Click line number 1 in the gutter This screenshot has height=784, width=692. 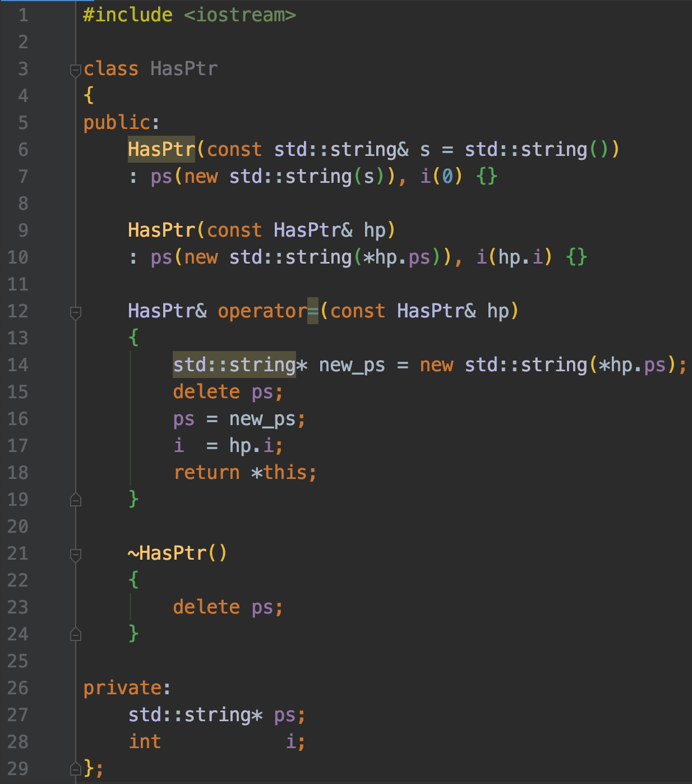pos(23,15)
